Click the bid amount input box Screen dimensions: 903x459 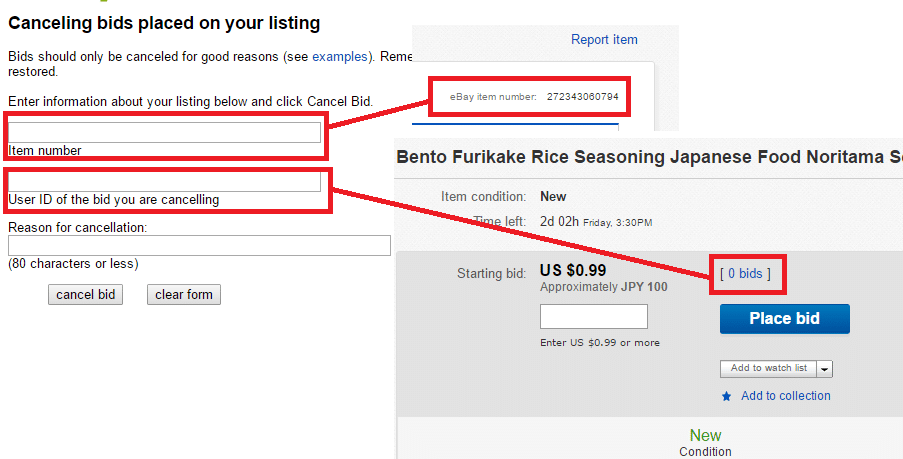(x=594, y=317)
